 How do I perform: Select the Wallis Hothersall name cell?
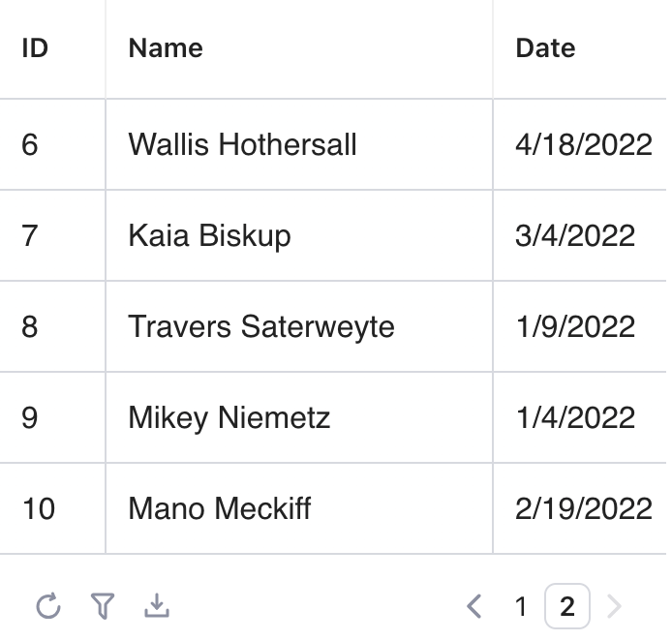242,144
